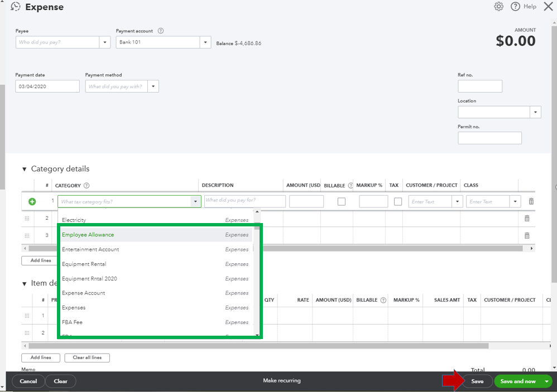Click the Markup % field on line 1

[x=373, y=201]
